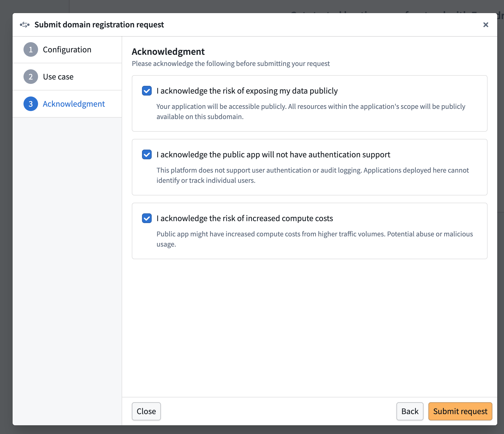Click the blue step 3 number circle

pyautogui.click(x=31, y=104)
